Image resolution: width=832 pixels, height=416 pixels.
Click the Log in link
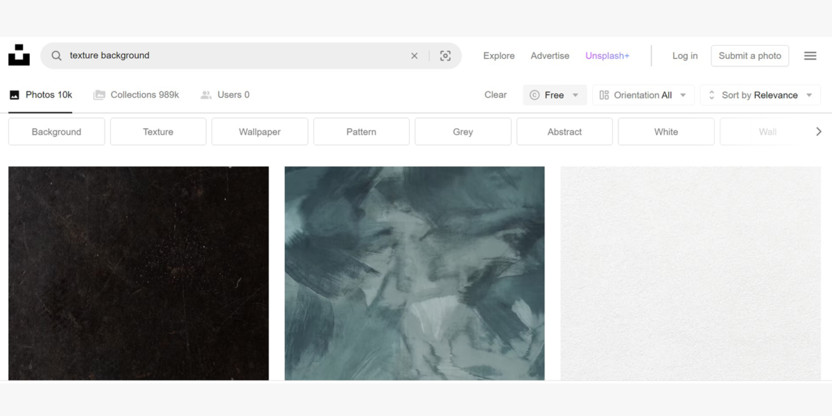pyautogui.click(x=685, y=56)
